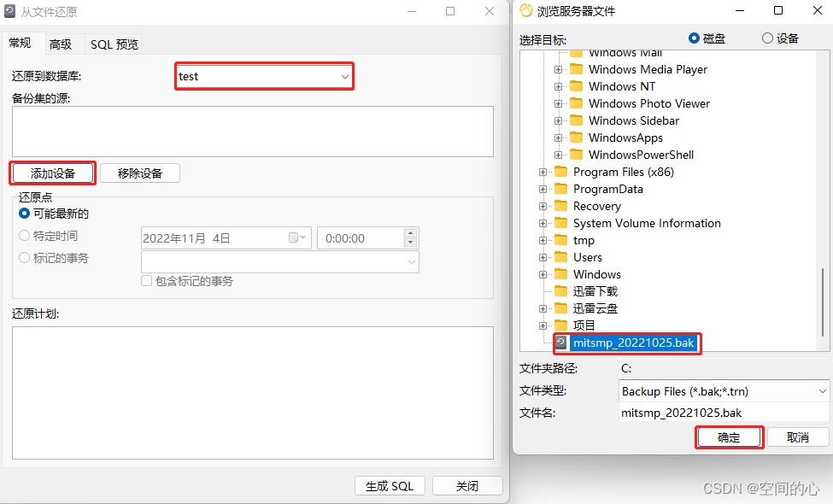
Task: Switch to the SQL 预览 tab
Action: (114, 44)
